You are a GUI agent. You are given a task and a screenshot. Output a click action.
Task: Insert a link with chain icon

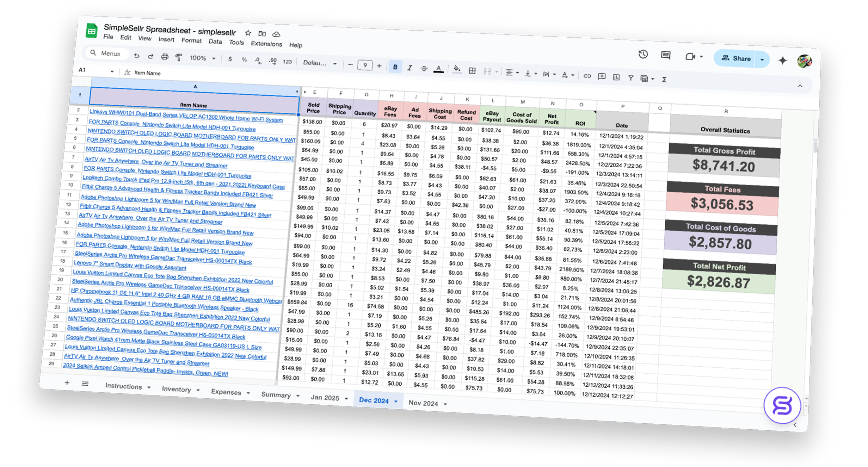pyautogui.click(x=587, y=76)
